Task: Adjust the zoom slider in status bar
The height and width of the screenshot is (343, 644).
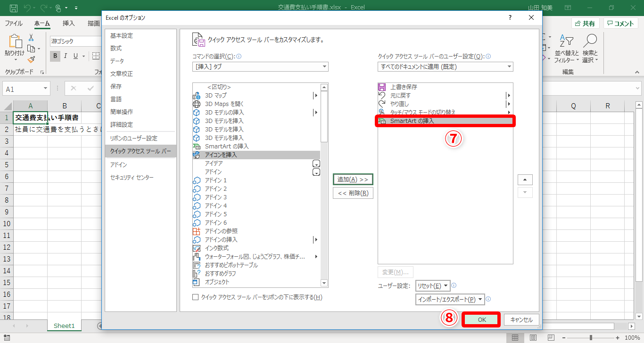Action: [591, 337]
